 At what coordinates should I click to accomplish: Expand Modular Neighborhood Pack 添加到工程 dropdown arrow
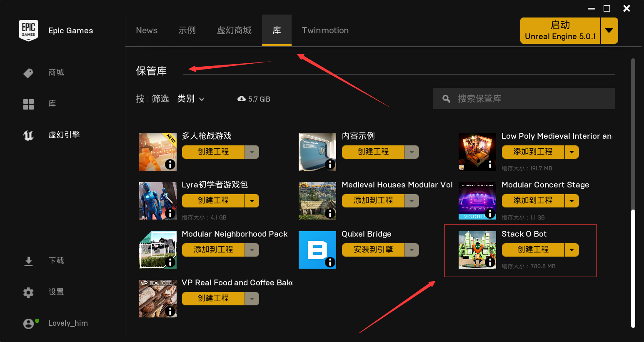tap(252, 250)
